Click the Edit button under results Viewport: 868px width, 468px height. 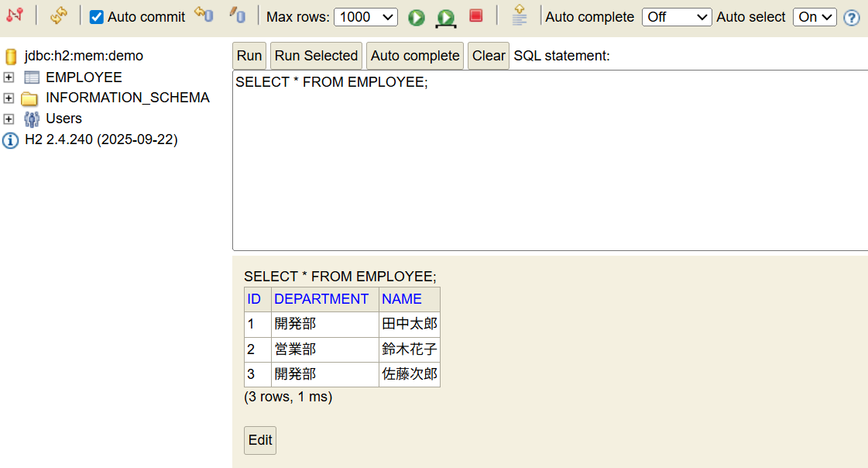[x=260, y=440]
